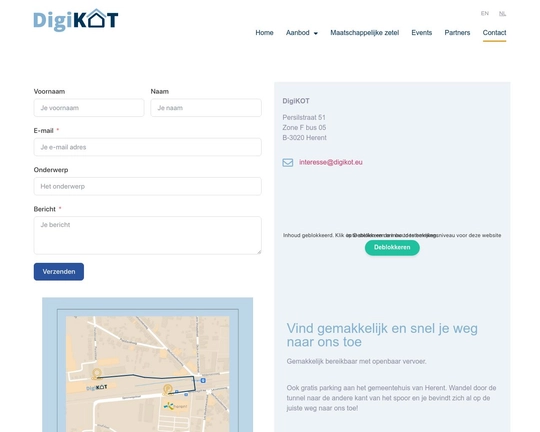Focus the E-mail address field
The width and height of the screenshot is (540, 432).
(x=147, y=147)
